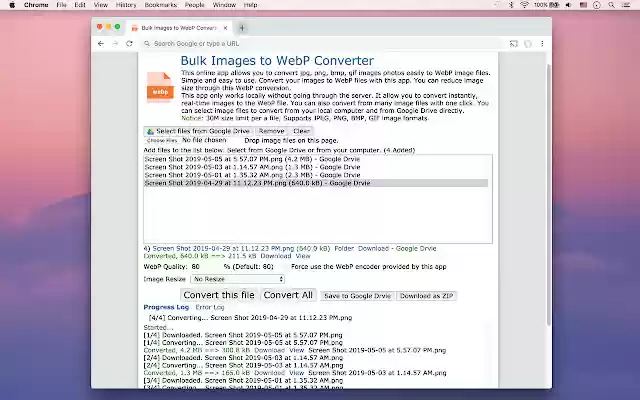
Task: Click the page vertical scrollbar
Action: pyautogui.click(x=549, y=195)
